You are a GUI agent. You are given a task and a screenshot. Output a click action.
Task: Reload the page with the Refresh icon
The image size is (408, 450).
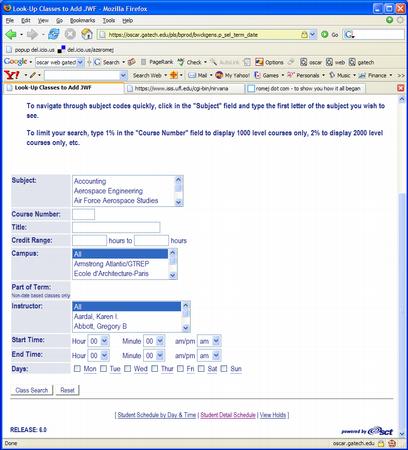click(54, 34)
